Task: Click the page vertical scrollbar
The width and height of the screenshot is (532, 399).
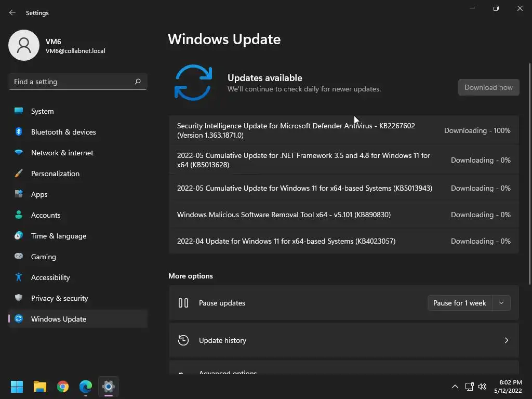Action: pyautogui.click(x=530, y=173)
